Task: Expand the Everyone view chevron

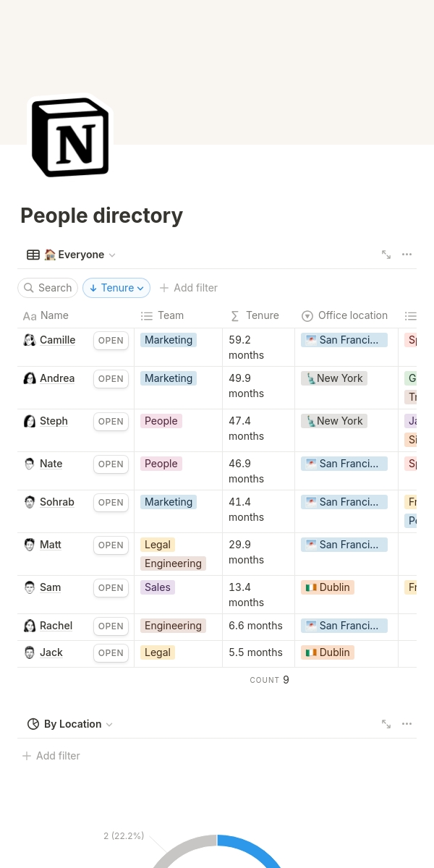Action: [x=112, y=255]
